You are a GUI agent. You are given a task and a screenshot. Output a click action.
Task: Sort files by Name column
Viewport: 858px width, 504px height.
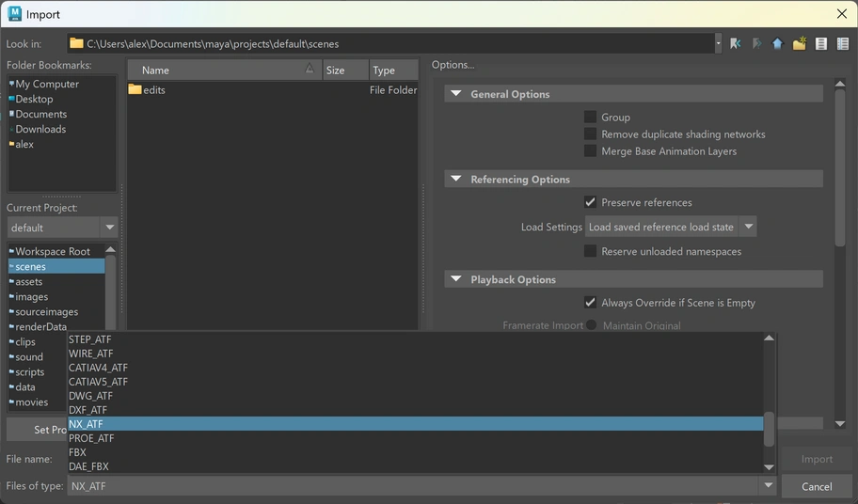coord(224,70)
